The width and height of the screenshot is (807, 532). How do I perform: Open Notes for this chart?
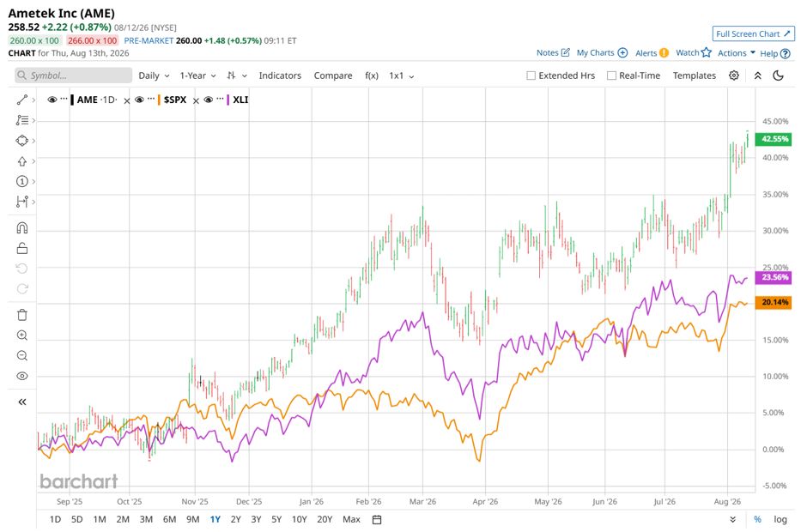[553, 52]
